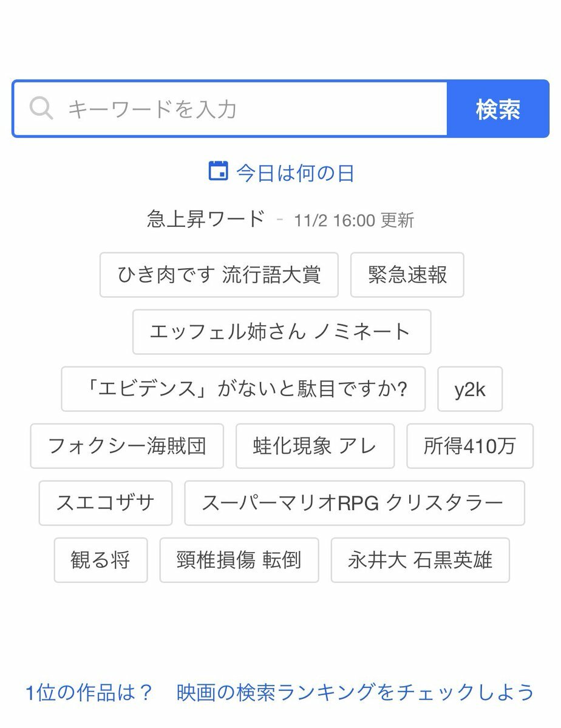
Task: Click the magnifying glass search icon
Action: pyautogui.click(x=41, y=109)
